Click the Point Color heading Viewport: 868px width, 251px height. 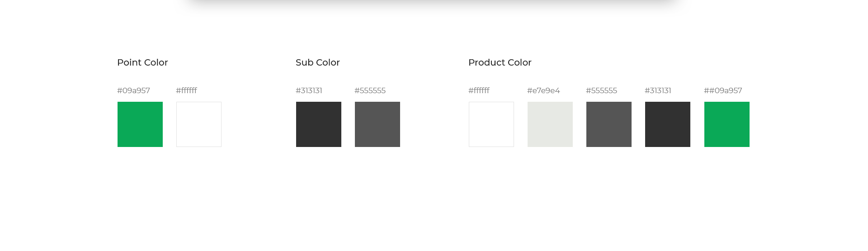[142, 62]
